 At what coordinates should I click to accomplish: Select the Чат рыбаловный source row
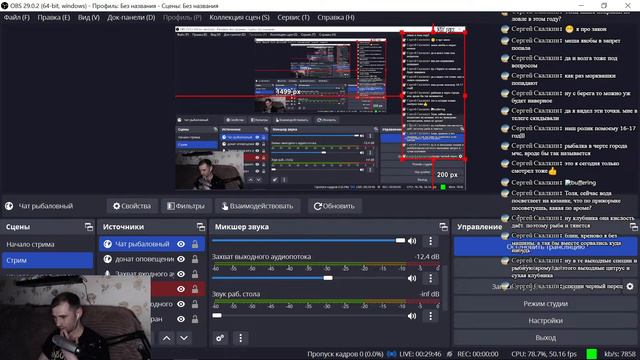(x=152, y=244)
